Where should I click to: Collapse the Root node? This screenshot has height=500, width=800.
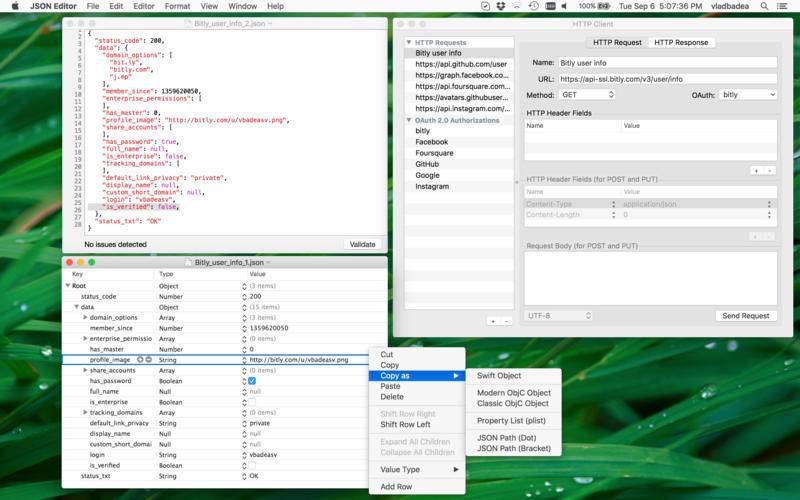68,286
